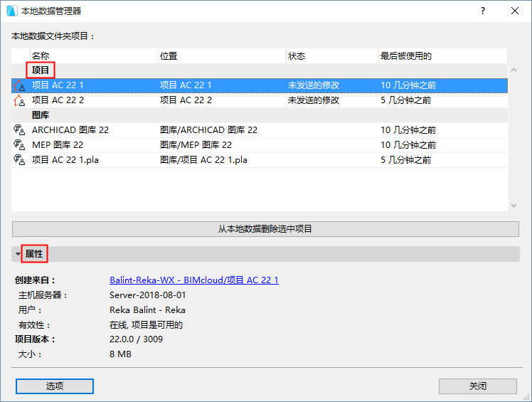Collapse the 属性 panel triangle

(18, 253)
